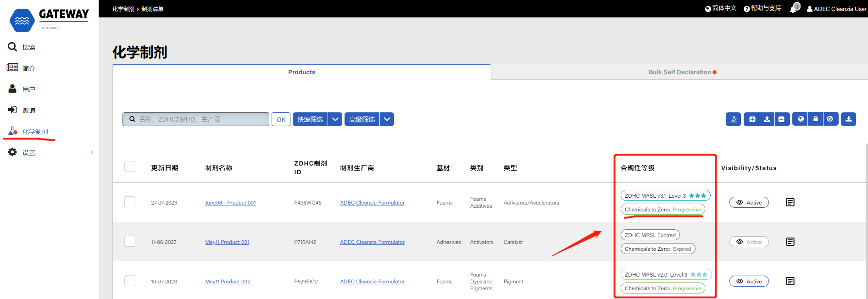Click the download toolbar button
868x299 pixels.
(x=848, y=119)
